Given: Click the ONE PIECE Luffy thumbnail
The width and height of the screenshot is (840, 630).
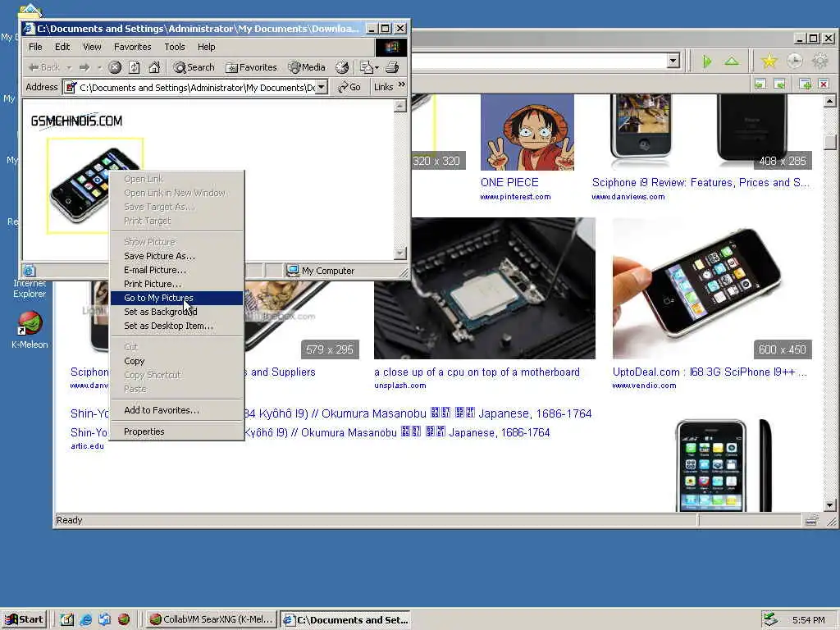Looking at the screenshot, I should pyautogui.click(x=527, y=132).
